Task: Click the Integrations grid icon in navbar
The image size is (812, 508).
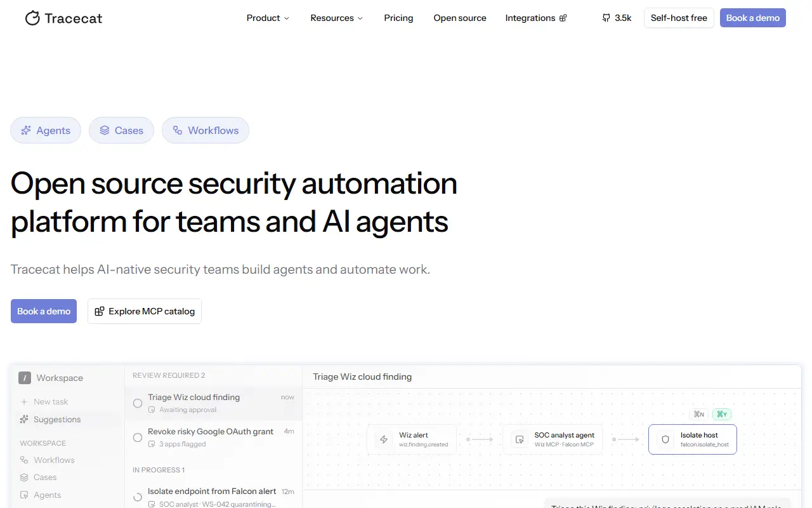Action: 563,18
